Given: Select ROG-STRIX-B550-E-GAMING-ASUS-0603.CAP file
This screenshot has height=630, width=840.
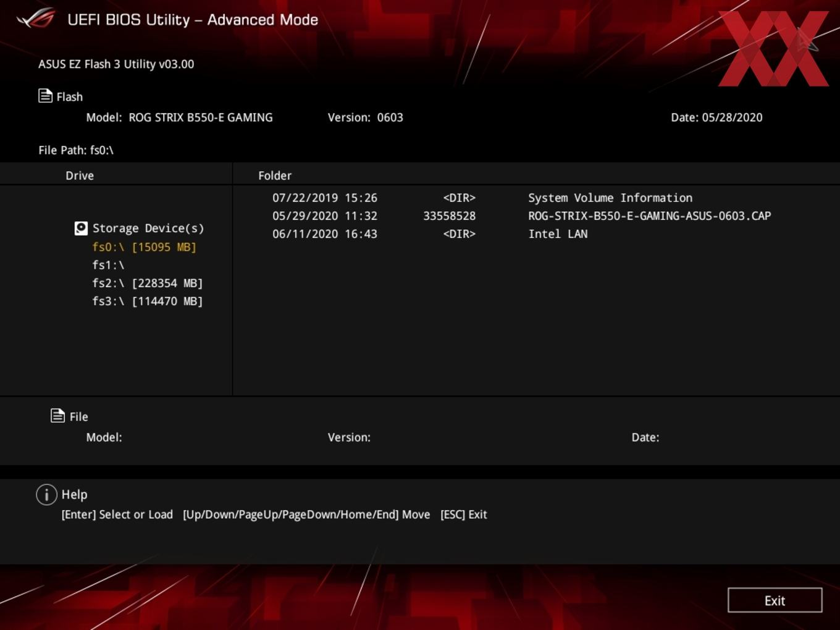Looking at the screenshot, I should coord(650,216).
